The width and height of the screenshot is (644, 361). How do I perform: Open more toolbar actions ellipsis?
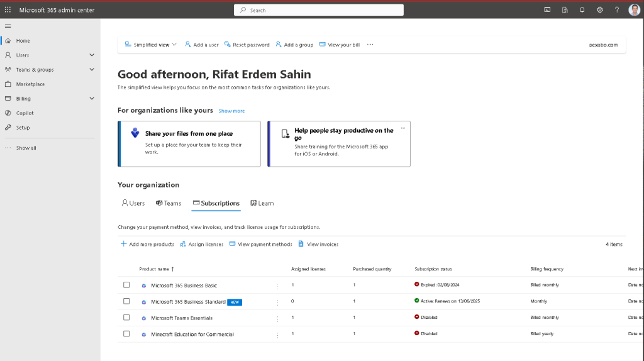[x=370, y=45]
